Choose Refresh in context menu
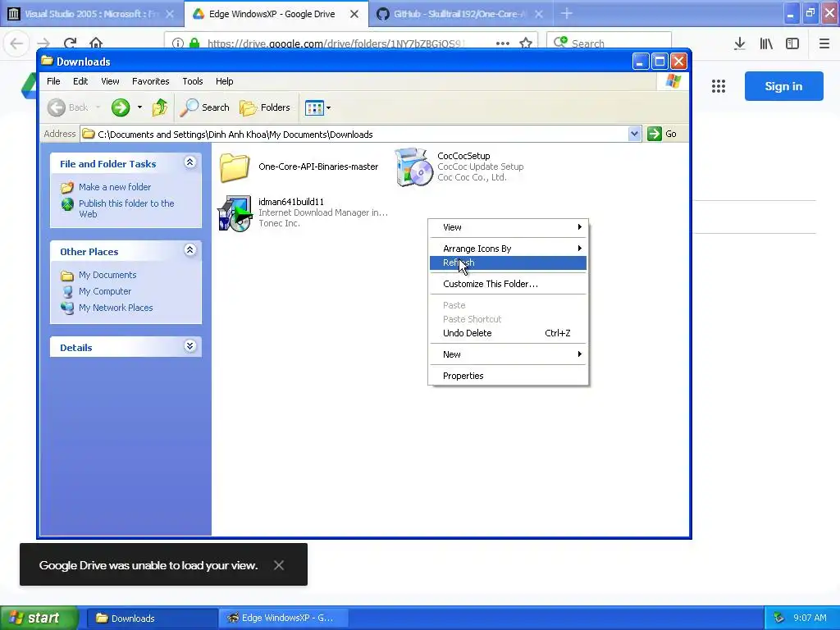Image resolution: width=840 pixels, height=630 pixels. pyautogui.click(x=508, y=262)
